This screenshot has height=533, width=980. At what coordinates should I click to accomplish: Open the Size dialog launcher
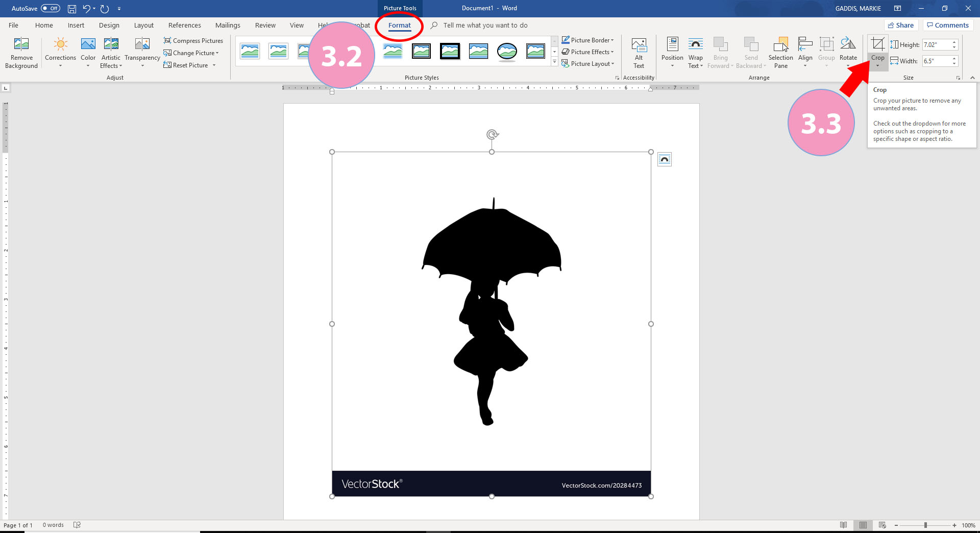(x=958, y=78)
